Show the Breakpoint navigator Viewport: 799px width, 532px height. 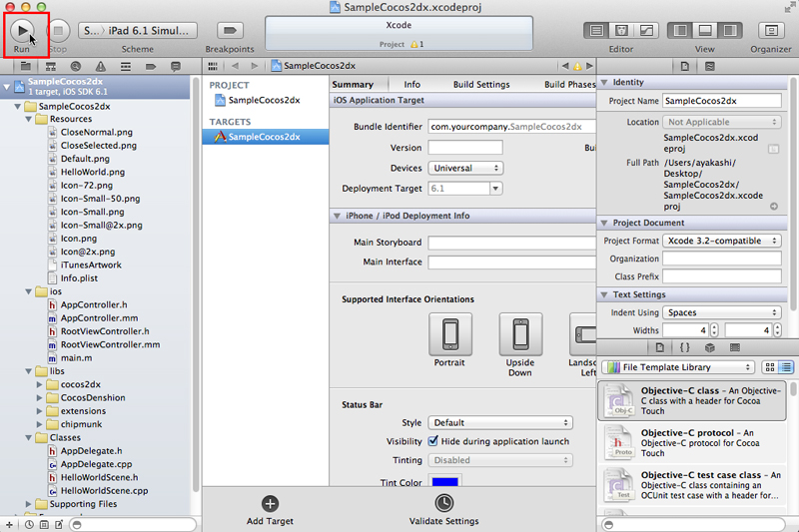(151, 66)
